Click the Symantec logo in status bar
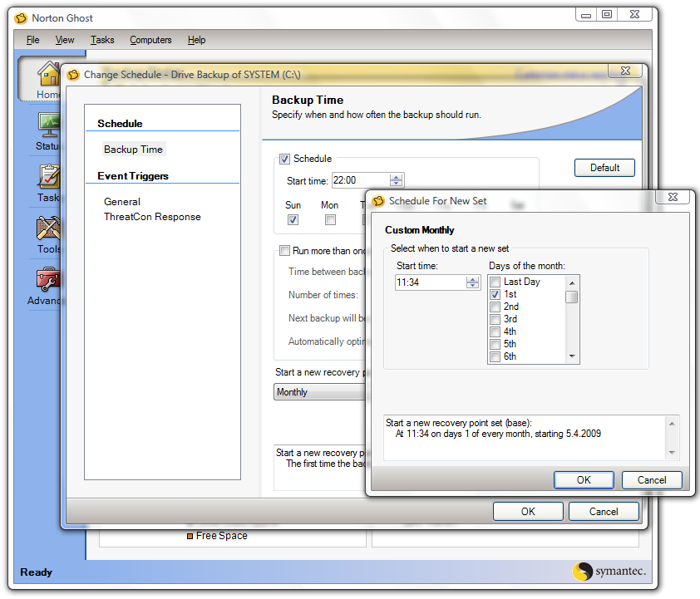This screenshot has height=599, width=700. point(609,572)
